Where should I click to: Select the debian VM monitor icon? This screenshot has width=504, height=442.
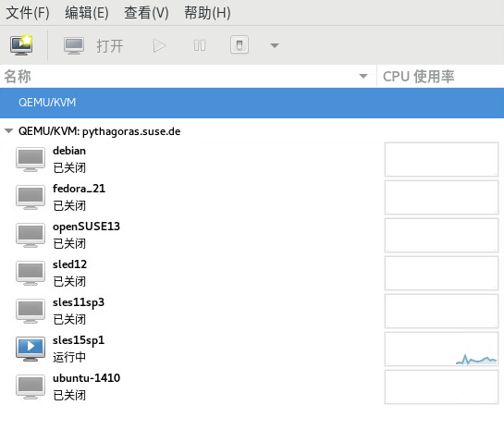31,159
